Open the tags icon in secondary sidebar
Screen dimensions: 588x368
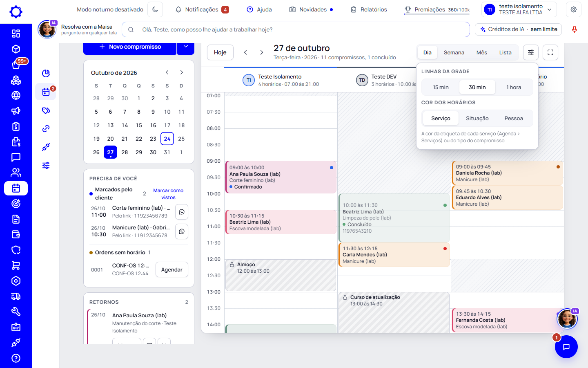46,110
